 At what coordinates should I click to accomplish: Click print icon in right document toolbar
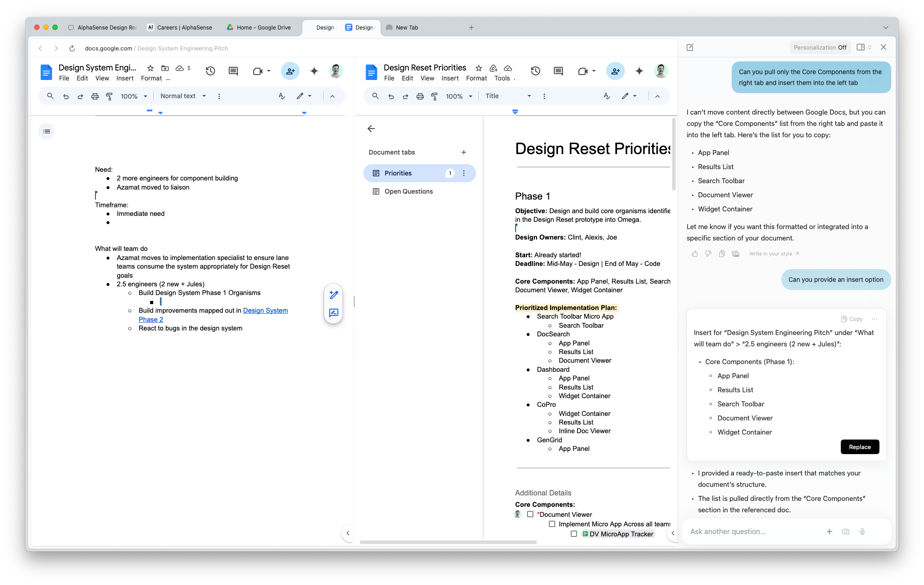(x=420, y=96)
